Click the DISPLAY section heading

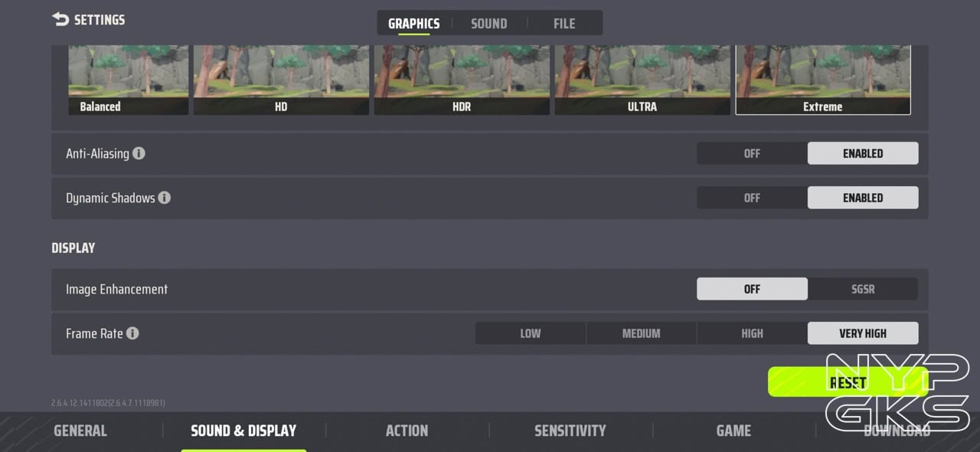(x=73, y=247)
